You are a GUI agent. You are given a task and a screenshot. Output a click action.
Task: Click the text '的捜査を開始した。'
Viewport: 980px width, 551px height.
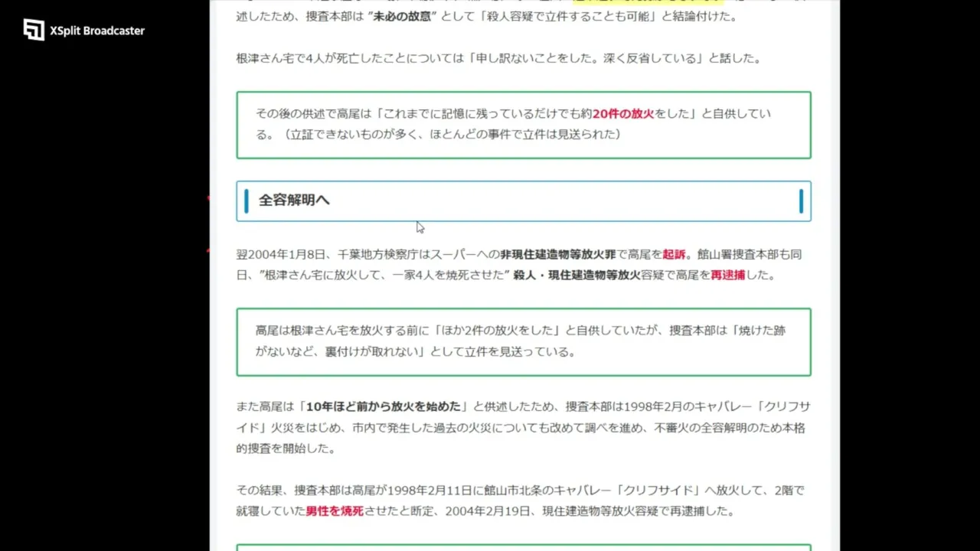286,448
